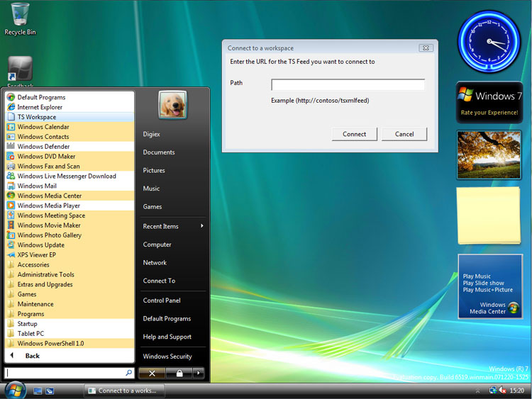Click the user account dog picture
Screen dimensions: 532x399
[x=172, y=105]
